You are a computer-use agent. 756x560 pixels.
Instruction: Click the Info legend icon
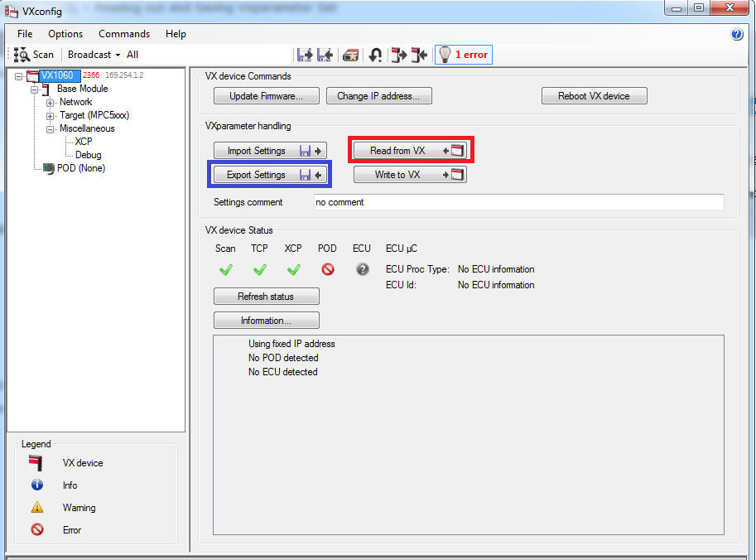(x=37, y=485)
